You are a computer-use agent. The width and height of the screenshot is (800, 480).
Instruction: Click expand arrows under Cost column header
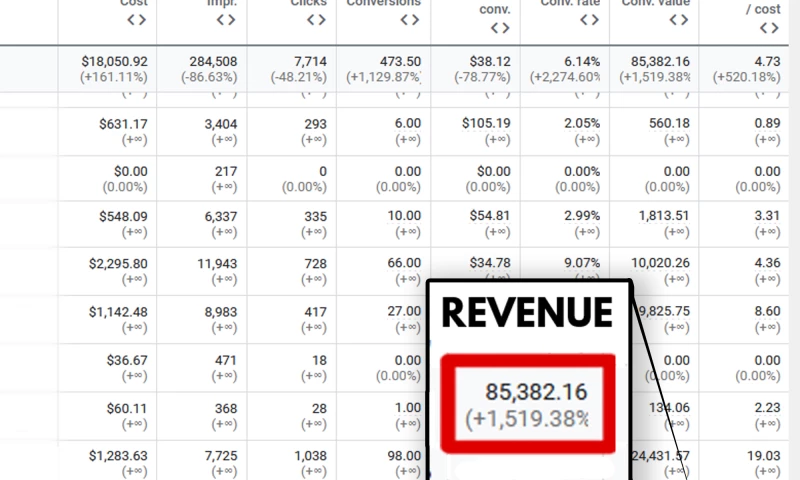[x=137, y=19]
